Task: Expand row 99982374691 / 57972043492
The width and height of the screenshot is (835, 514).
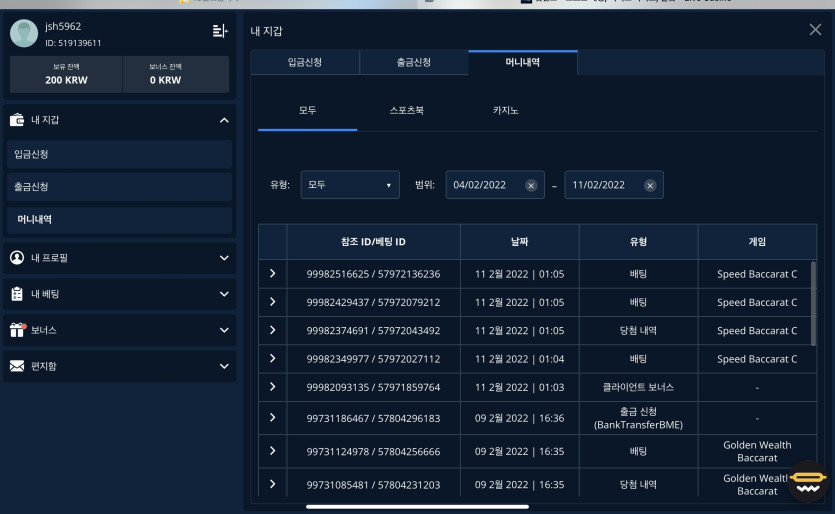Action: click(273, 330)
